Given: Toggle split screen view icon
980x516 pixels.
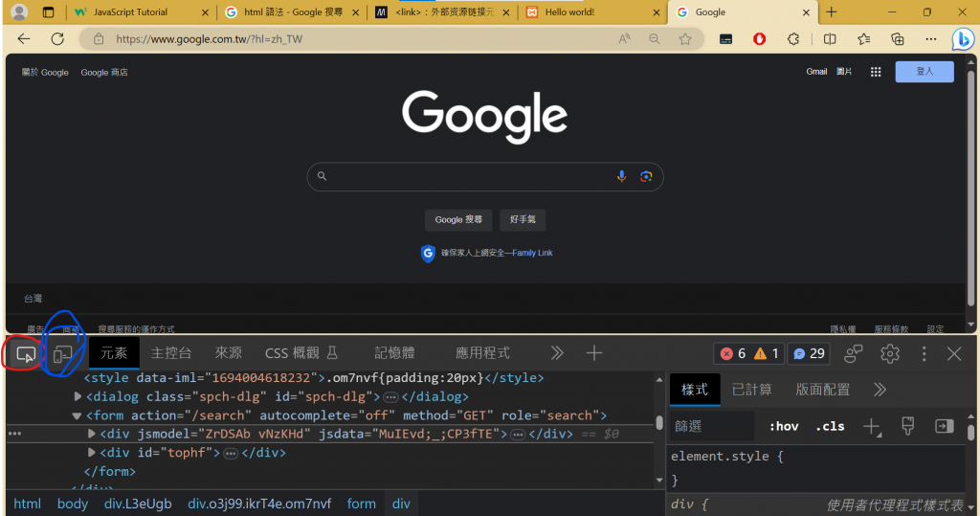Looking at the screenshot, I should pos(830,39).
